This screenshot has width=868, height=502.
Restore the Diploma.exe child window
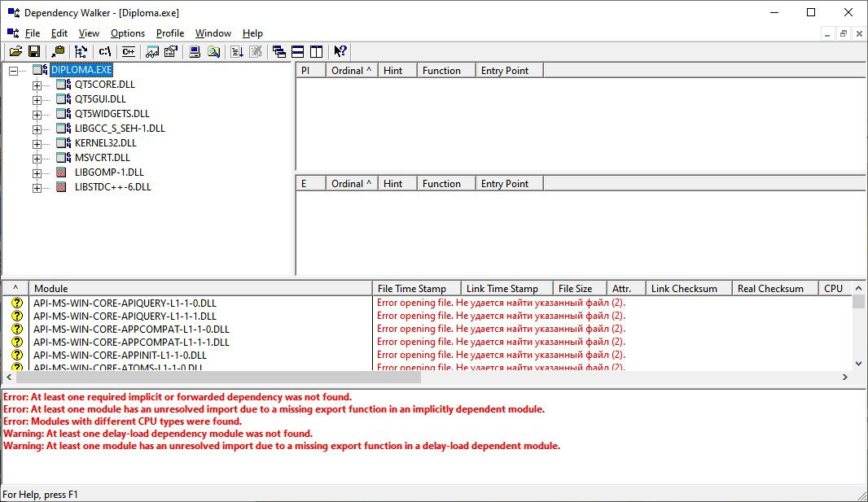(x=843, y=33)
